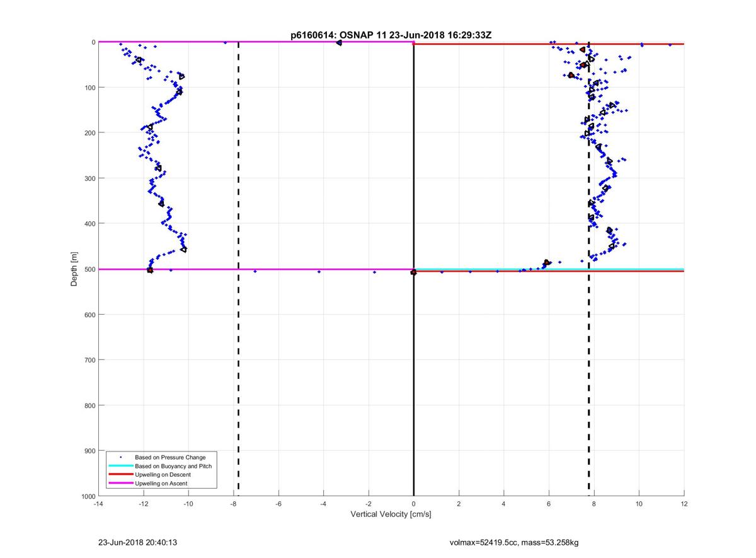Click the red line sample in legend
756x558 pixels.
120,474
